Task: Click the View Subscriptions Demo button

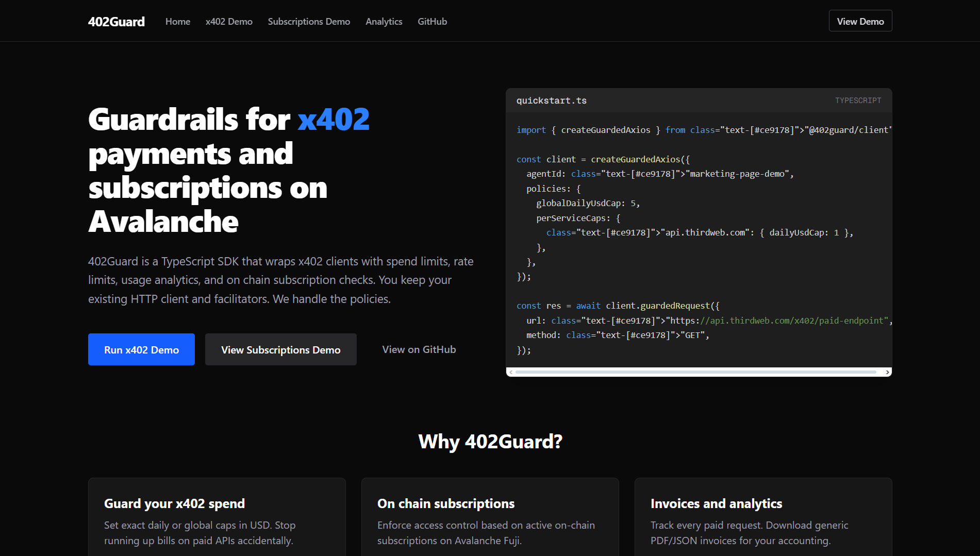Action: pyautogui.click(x=280, y=349)
